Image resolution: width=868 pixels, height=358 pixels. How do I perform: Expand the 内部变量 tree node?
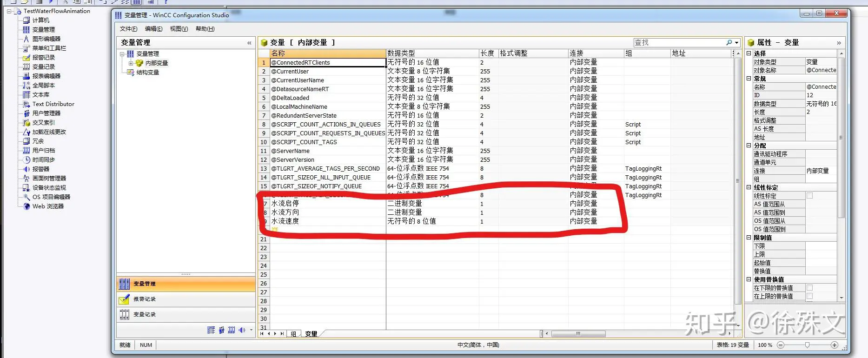click(131, 63)
